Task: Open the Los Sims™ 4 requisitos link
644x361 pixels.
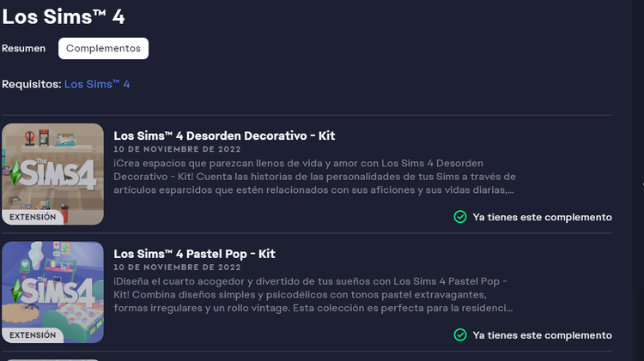Action: (x=97, y=84)
